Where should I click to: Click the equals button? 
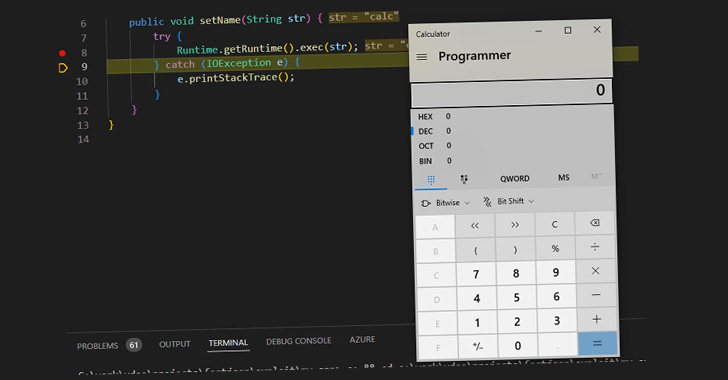pyautogui.click(x=598, y=343)
